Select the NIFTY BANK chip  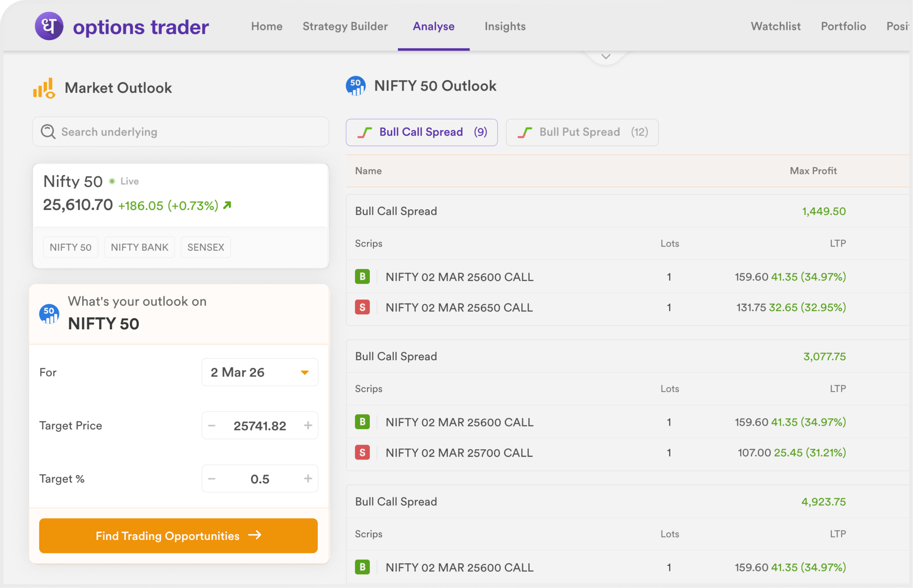click(x=139, y=247)
